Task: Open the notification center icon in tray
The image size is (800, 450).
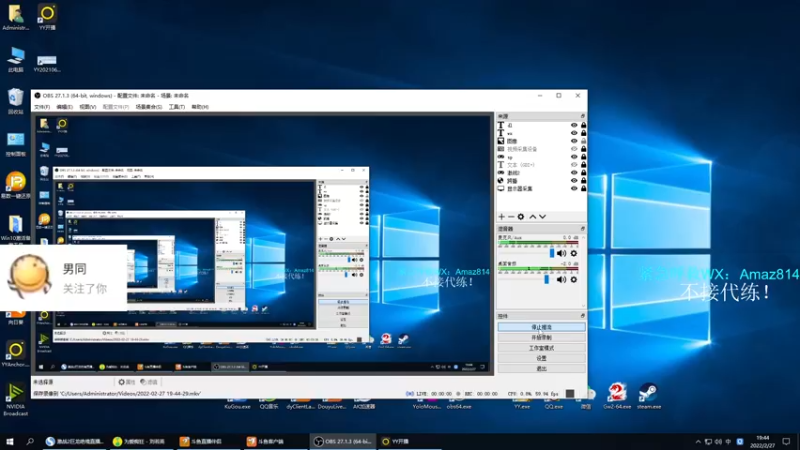Action: [786, 441]
